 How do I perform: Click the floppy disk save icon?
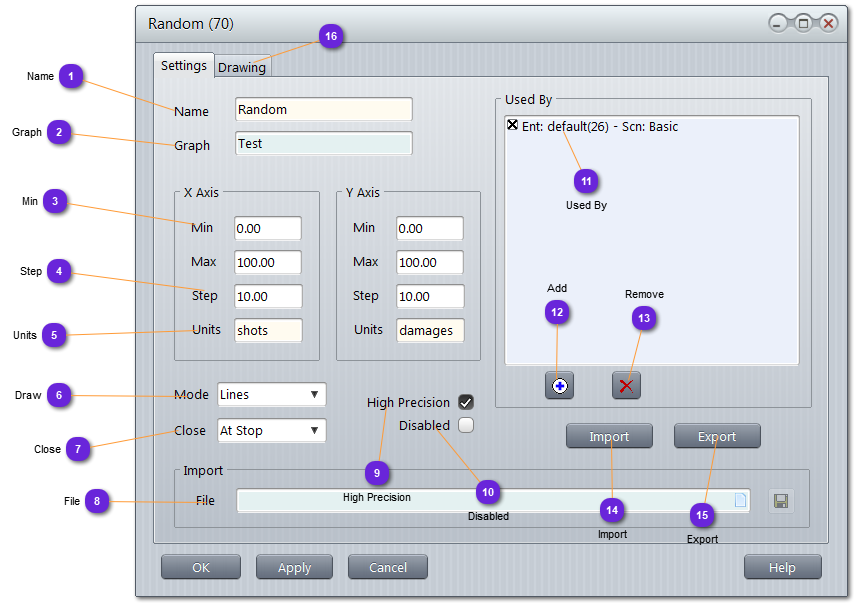point(781,501)
